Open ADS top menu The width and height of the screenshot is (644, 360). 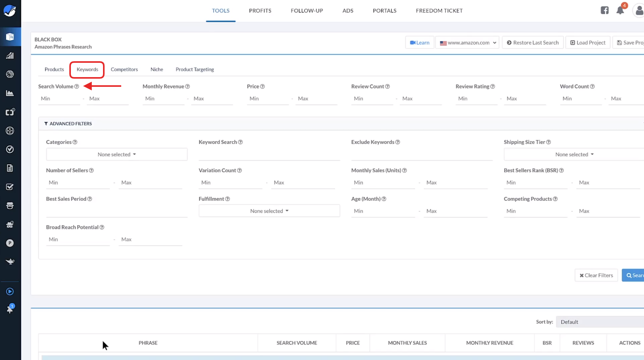348,11
